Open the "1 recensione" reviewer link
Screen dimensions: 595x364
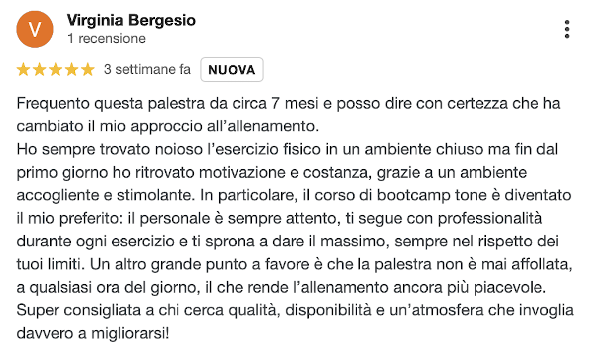(107, 39)
